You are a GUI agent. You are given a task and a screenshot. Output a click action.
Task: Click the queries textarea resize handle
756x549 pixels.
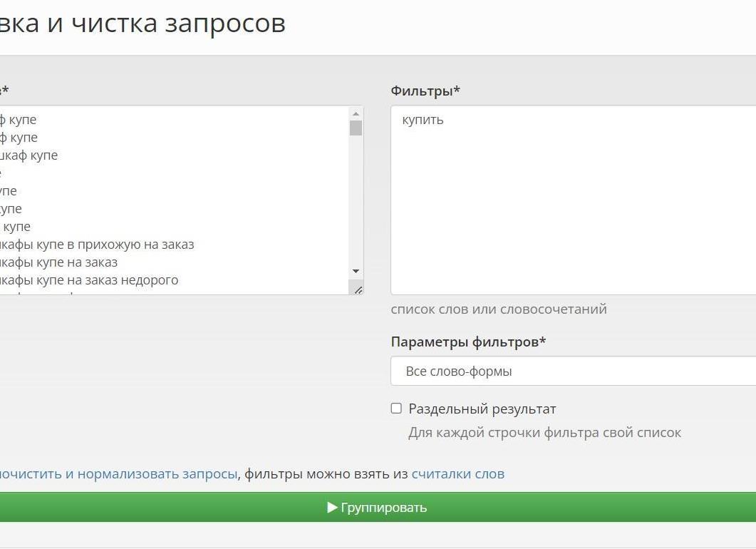(358, 290)
